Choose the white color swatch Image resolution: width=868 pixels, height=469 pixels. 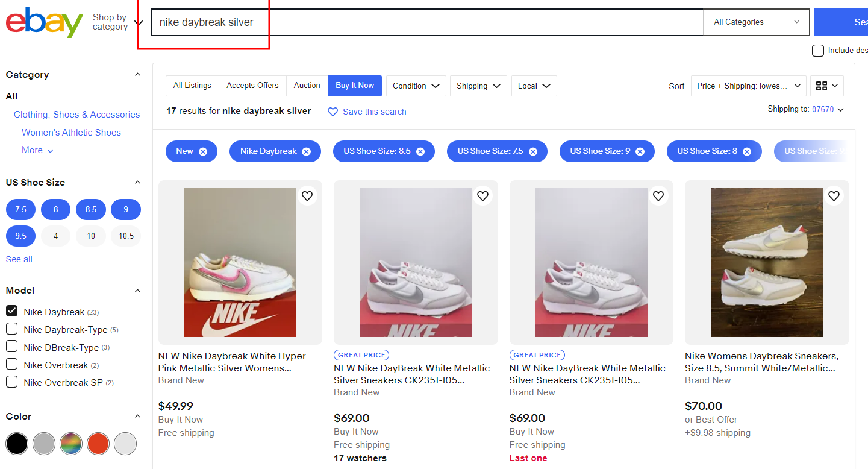coord(125,444)
